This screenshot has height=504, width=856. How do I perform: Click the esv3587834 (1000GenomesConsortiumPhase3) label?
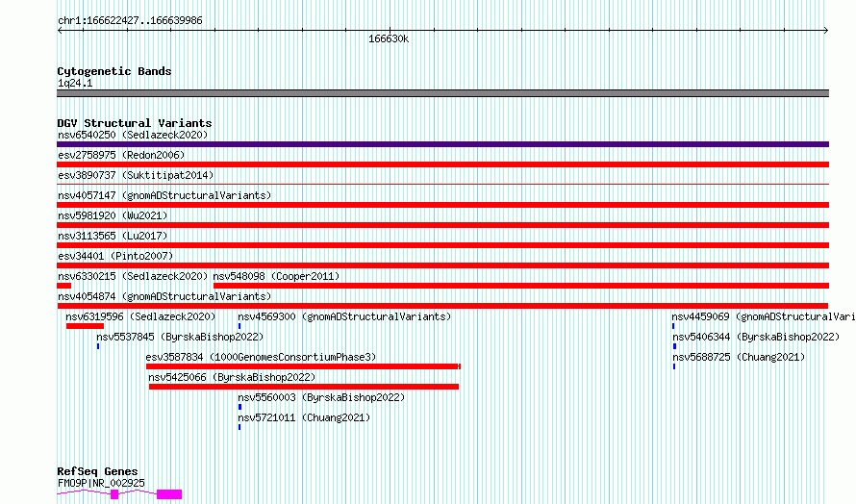pos(261,357)
